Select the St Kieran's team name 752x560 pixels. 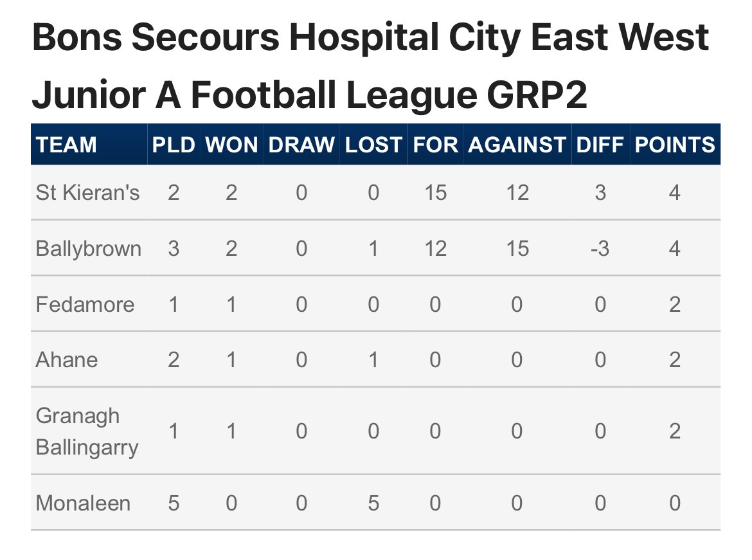[x=87, y=193]
